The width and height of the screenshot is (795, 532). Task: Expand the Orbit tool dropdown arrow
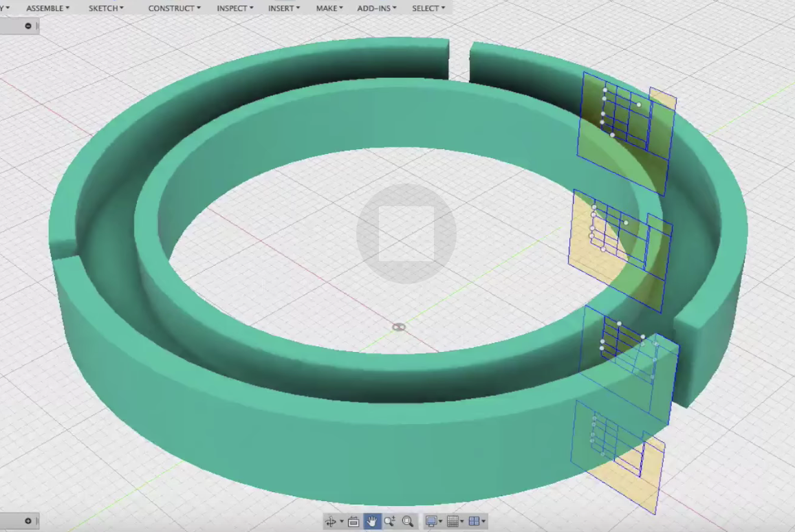(x=341, y=521)
